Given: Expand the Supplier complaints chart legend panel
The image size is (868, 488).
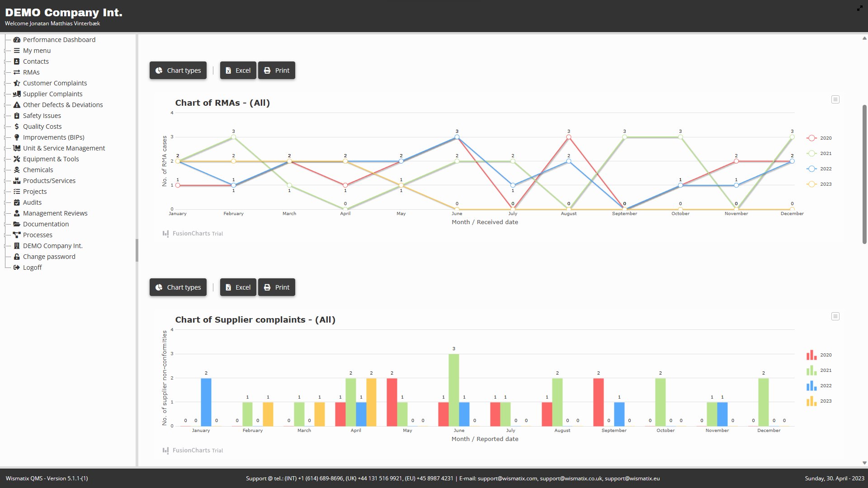Looking at the screenshot, I should coord(836,316).
